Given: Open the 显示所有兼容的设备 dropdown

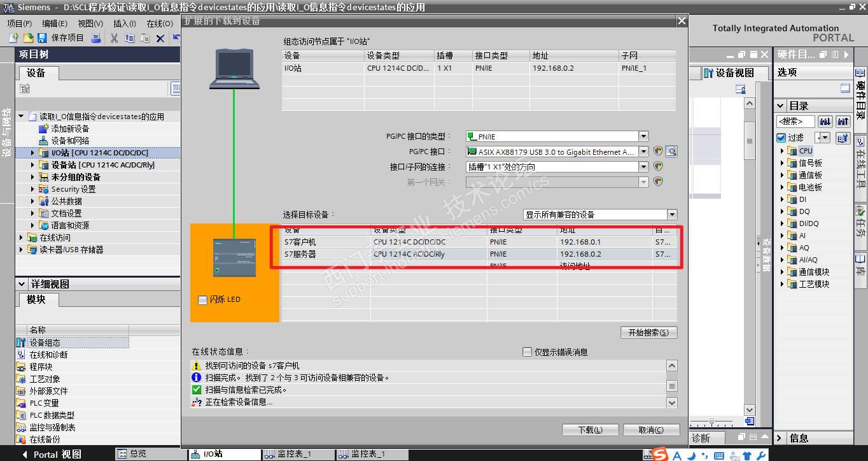Looking at the screenshot, I should (x=672, y=215).
